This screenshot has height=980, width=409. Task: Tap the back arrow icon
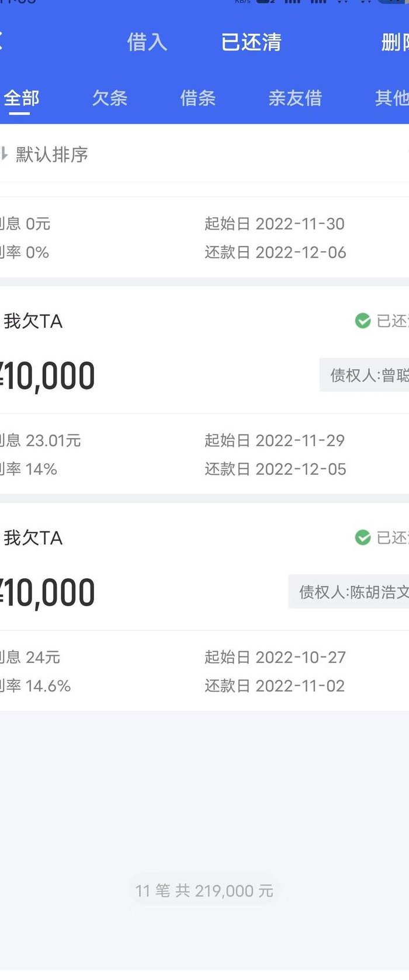[2, 41]
